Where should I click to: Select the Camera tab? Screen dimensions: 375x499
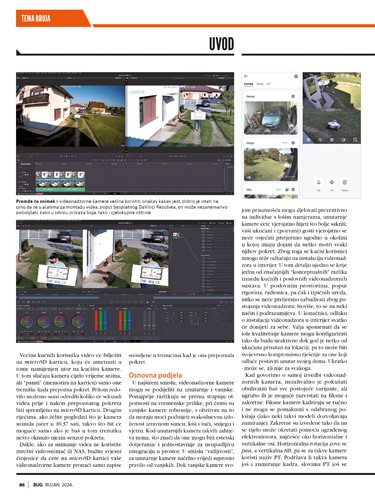pos(248,84)
